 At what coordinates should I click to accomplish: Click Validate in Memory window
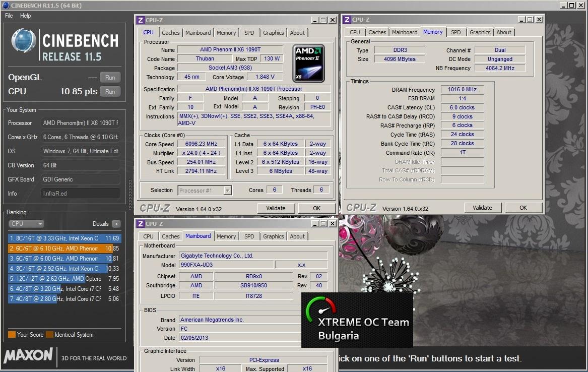[x=482, y=208]
